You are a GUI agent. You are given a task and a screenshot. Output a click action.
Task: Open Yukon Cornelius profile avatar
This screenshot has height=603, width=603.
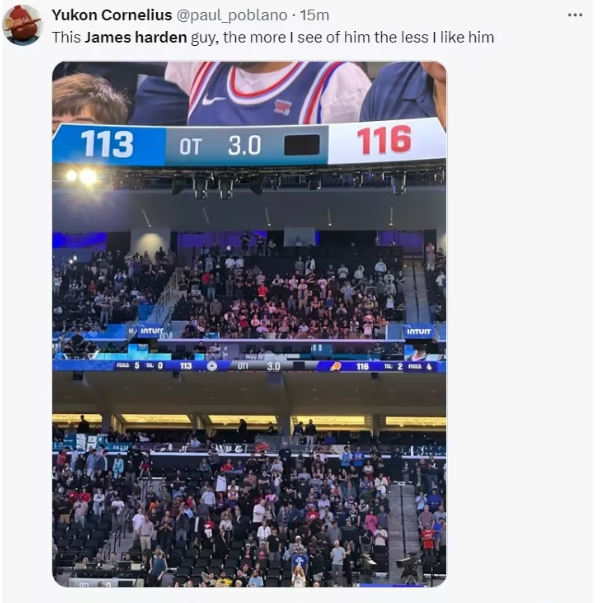tap(22, 25)
